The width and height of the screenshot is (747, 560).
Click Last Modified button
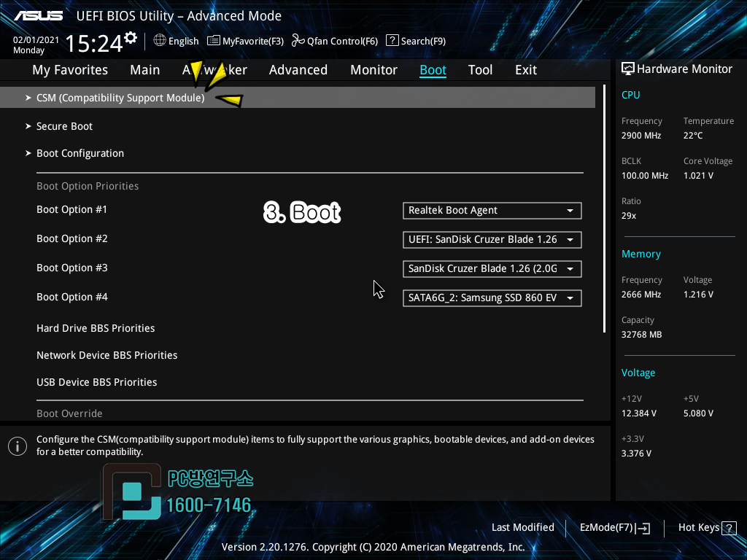522,528
